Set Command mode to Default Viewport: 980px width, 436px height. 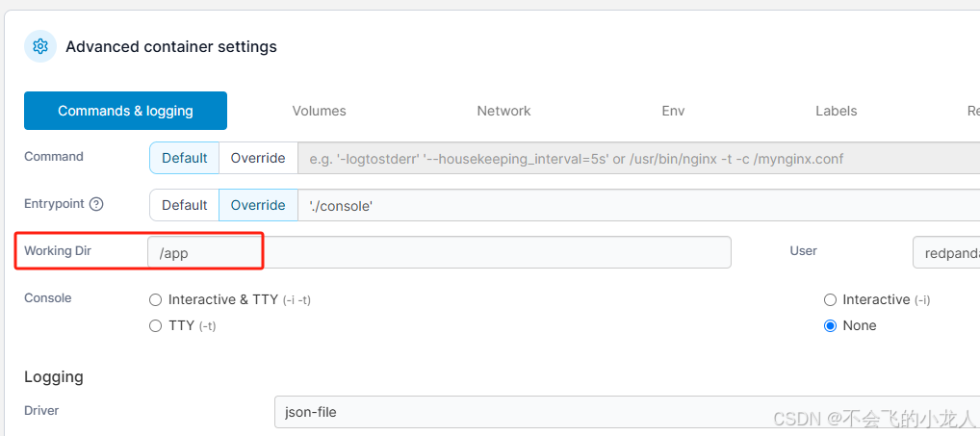pos(185,158)
